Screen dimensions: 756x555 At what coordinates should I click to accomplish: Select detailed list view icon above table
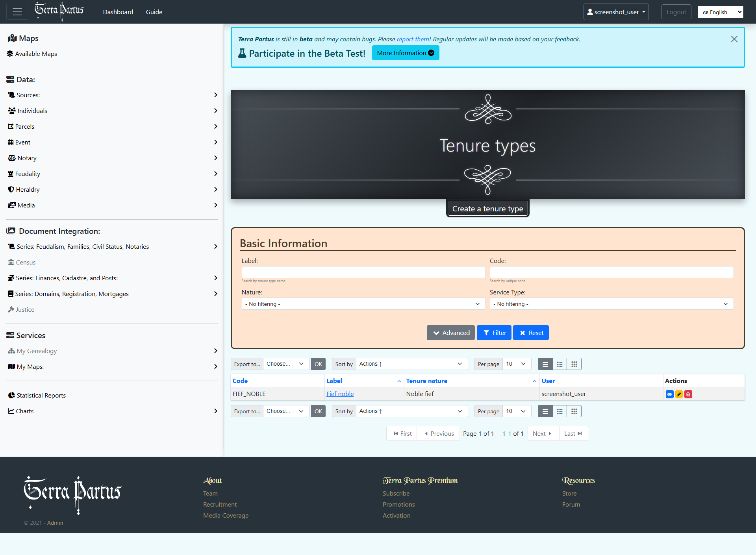click(x=560, y=364)
